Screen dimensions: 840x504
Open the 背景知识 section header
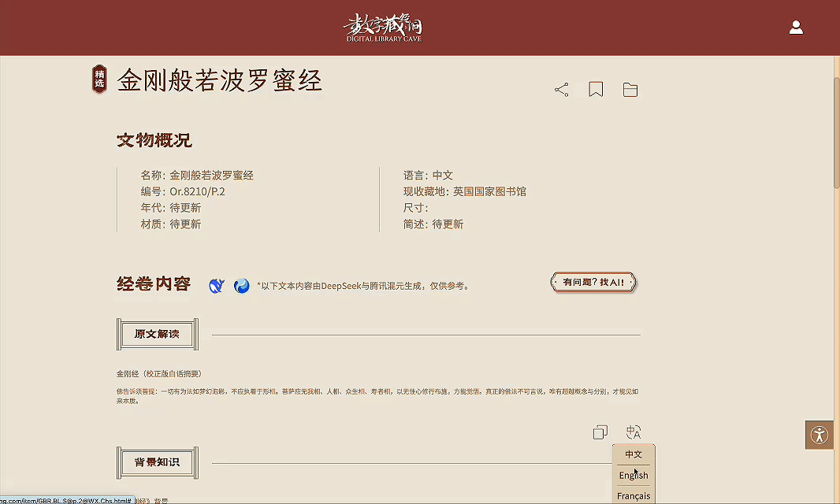tap(157, 462)
